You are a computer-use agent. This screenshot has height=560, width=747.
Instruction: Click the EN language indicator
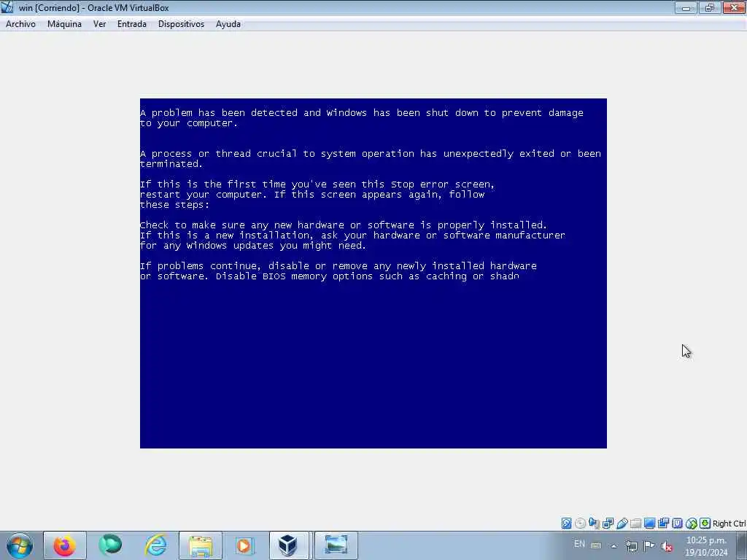click(x=579, y=544)
